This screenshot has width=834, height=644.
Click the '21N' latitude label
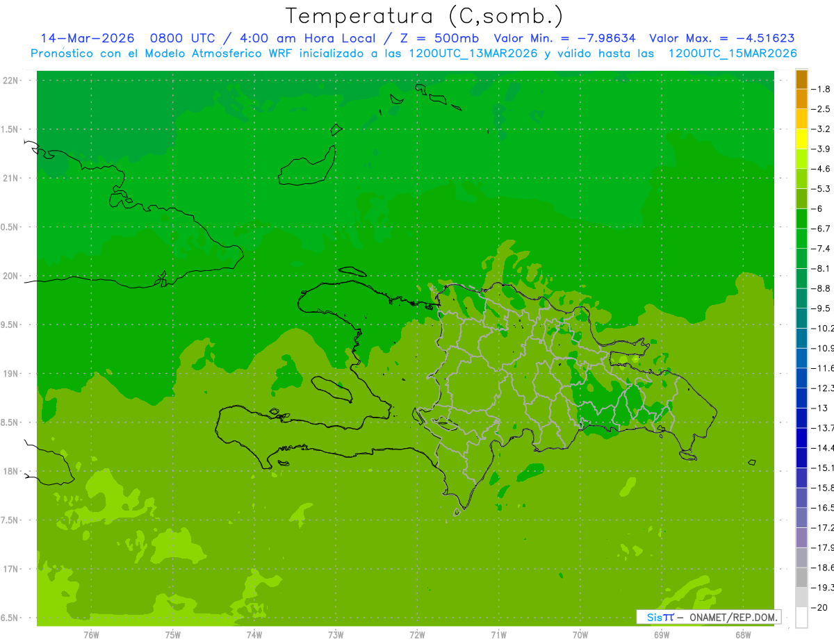[10, 178]
